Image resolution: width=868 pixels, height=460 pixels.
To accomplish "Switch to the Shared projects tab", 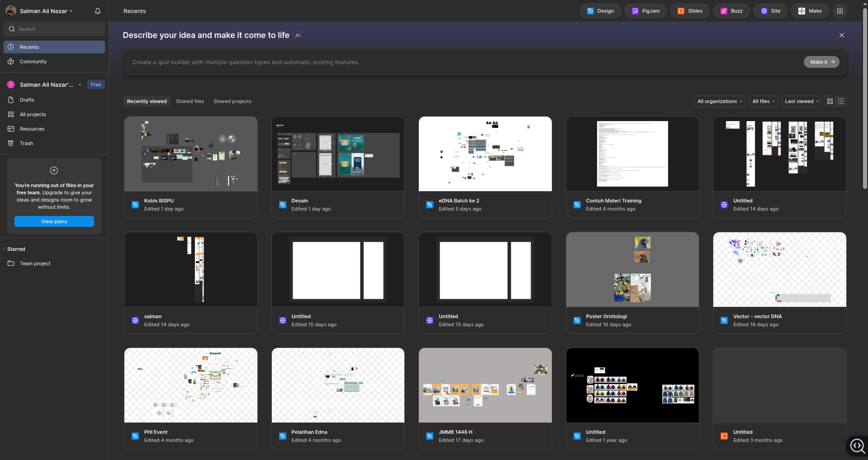I will tap(232, 101).
